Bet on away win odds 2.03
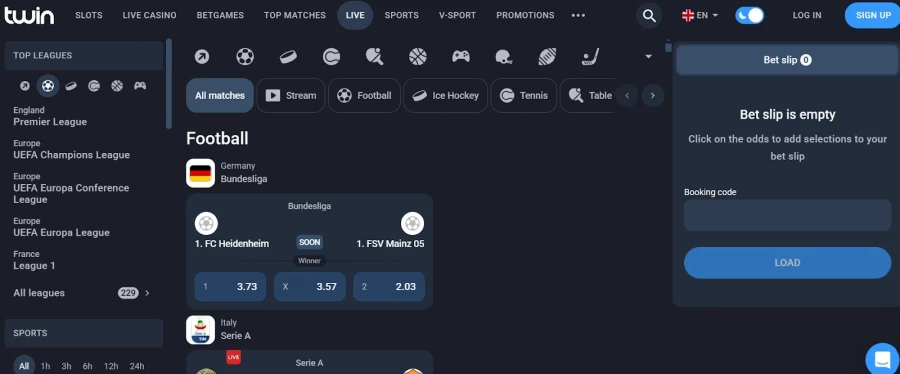This screenshot has height=374, width=900. (389, 287)
